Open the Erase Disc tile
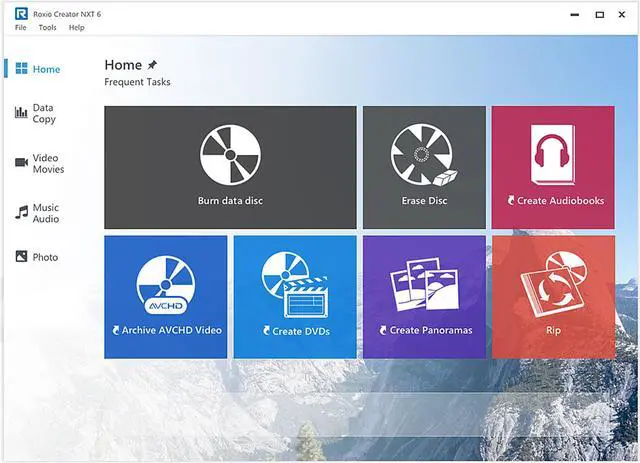The height and width of the screenshot is (463, 640). coord(424,167)
